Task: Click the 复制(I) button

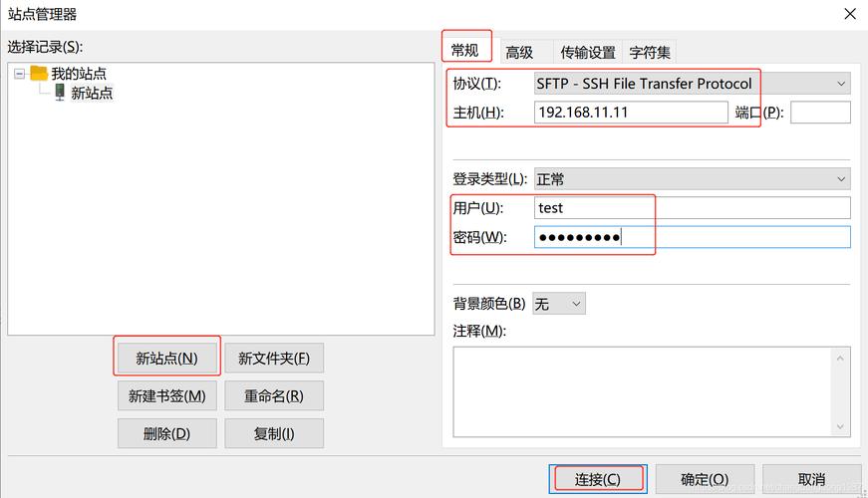Action: click(x=274, y=433)
